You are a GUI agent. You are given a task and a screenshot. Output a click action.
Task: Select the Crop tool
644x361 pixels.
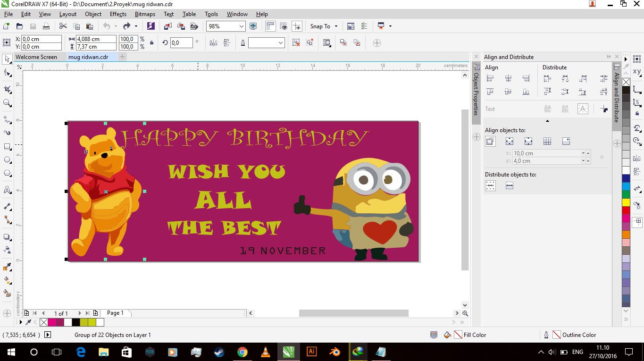[8, 89]
